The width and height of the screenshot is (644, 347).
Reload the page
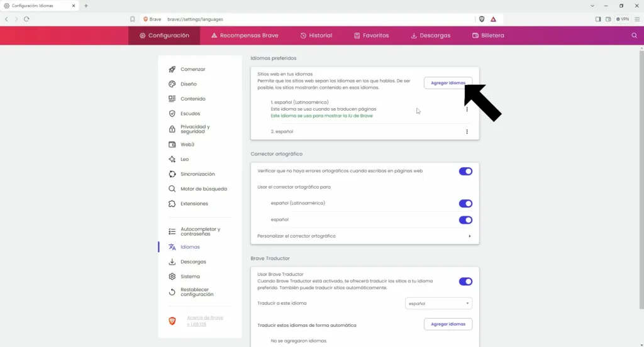coord(26,19)
